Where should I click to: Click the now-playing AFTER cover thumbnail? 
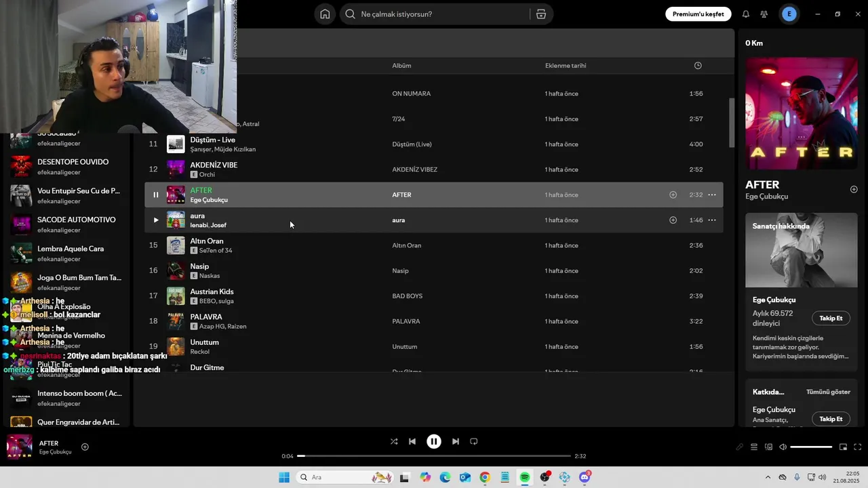pyautogui.click(x=19, y=447)
